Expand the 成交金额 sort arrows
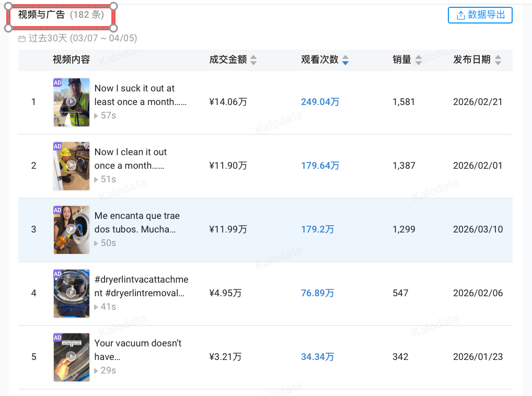 [x=254, y=60]
